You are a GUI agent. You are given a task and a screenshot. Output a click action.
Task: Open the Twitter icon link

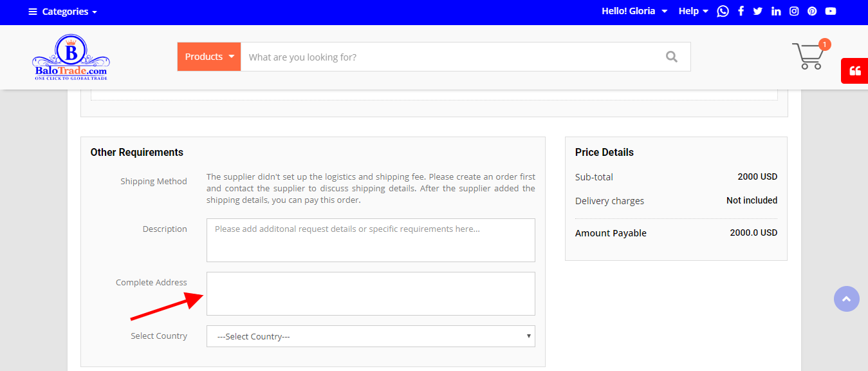[757, 11]
